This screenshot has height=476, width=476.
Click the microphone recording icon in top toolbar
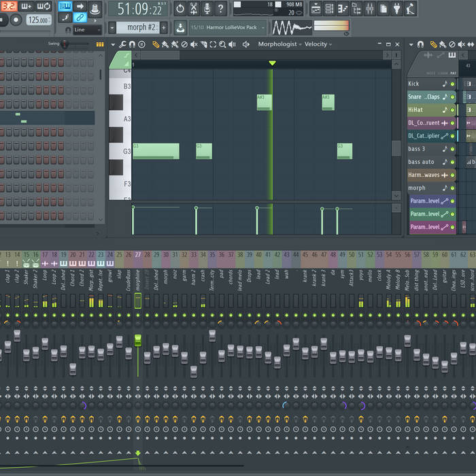207,9
